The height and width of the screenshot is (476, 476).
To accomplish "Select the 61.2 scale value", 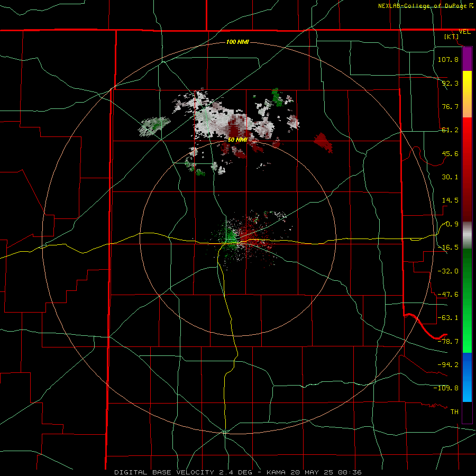I will tap(450, 130).
